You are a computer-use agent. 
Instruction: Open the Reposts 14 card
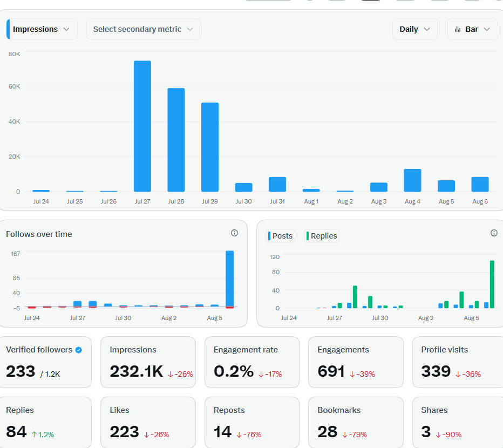point(252,422)
